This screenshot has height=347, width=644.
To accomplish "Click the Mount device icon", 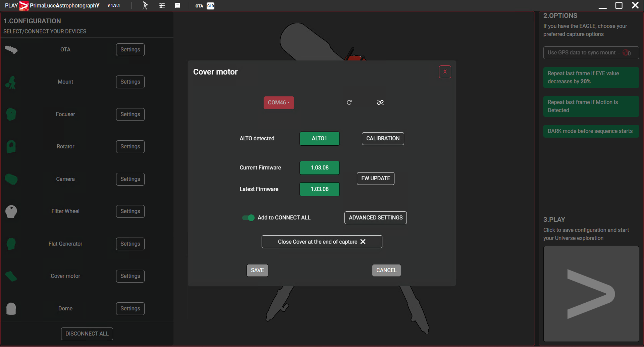I will coord(11,82).
